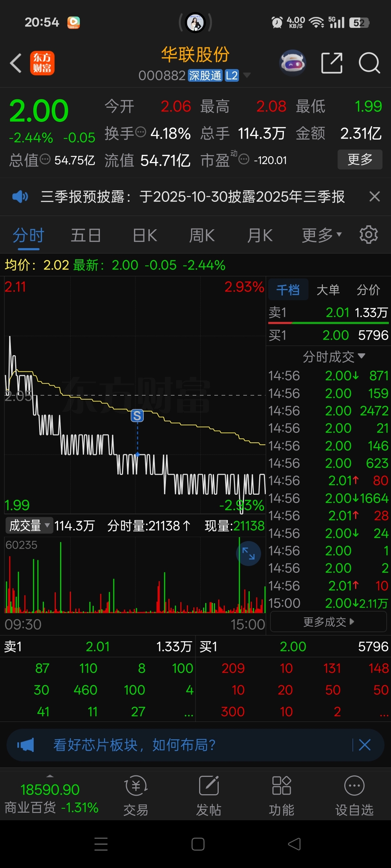Tap the 分时量:21138 label
The height and width of the screenshot is (868, 391).
pyautogui.click(x=148, y=526)
